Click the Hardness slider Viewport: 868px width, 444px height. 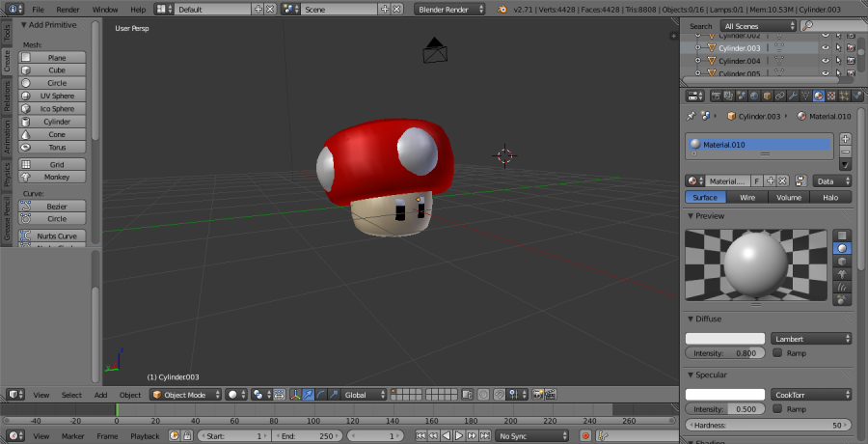pos(769,425)
